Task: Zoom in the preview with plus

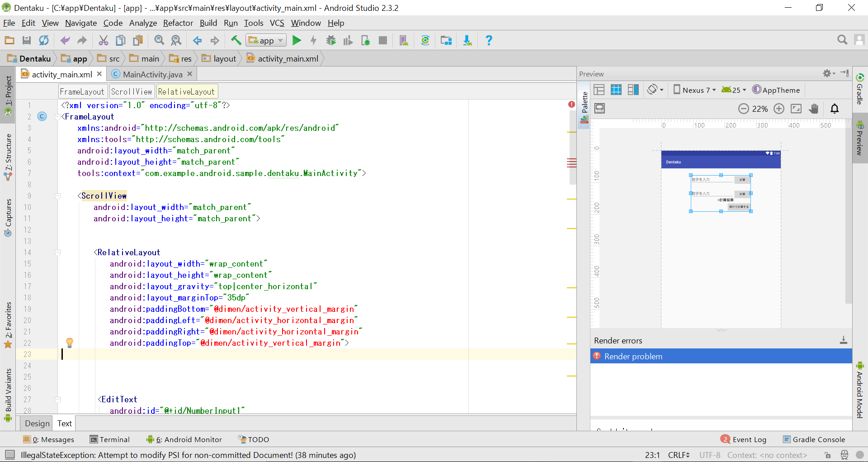Action: click(779, 109)
